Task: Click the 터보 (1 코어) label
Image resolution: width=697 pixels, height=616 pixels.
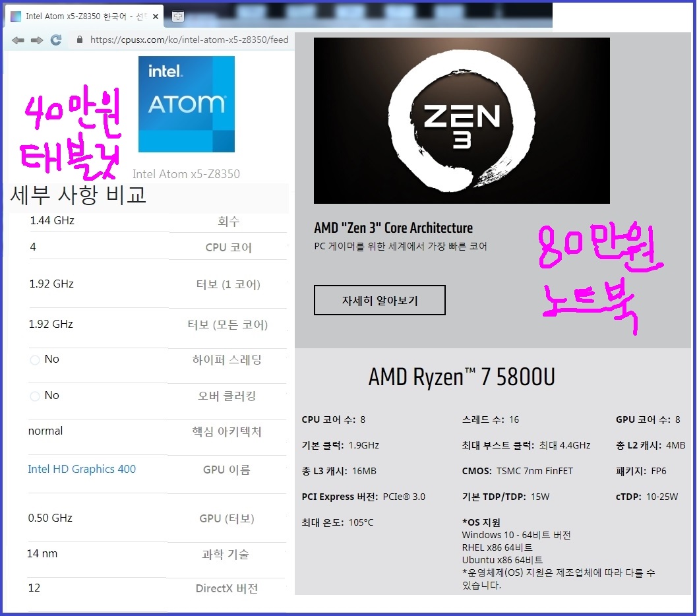Action: [228, 284]
